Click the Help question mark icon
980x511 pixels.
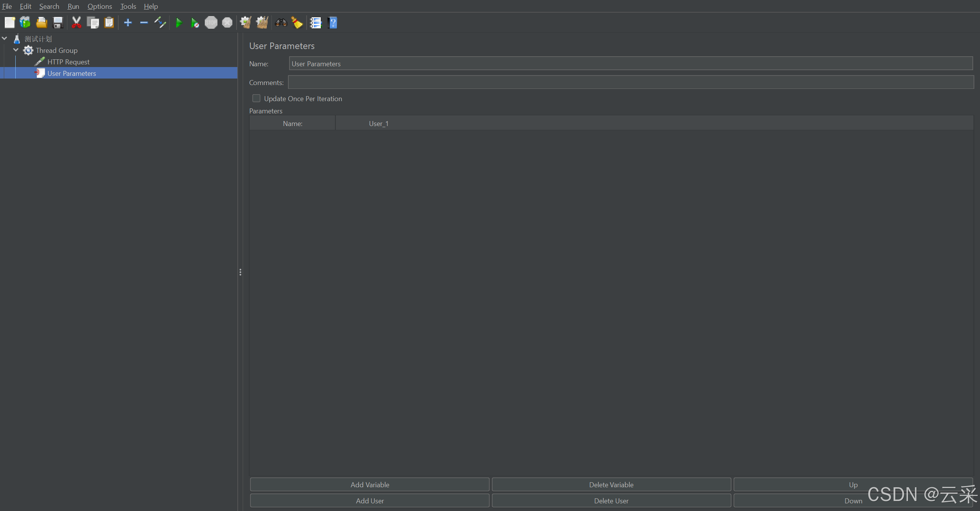pyautogui.click(x=333, y=23)
